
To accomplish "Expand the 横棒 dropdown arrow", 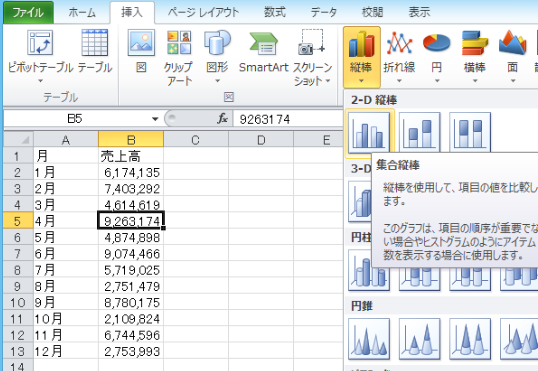I will coord(475,81).
